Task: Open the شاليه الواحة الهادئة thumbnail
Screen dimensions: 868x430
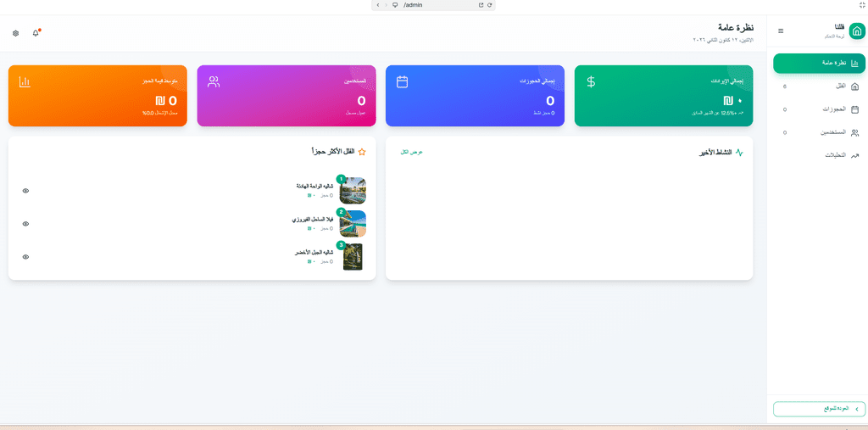Action: (353, 191)
